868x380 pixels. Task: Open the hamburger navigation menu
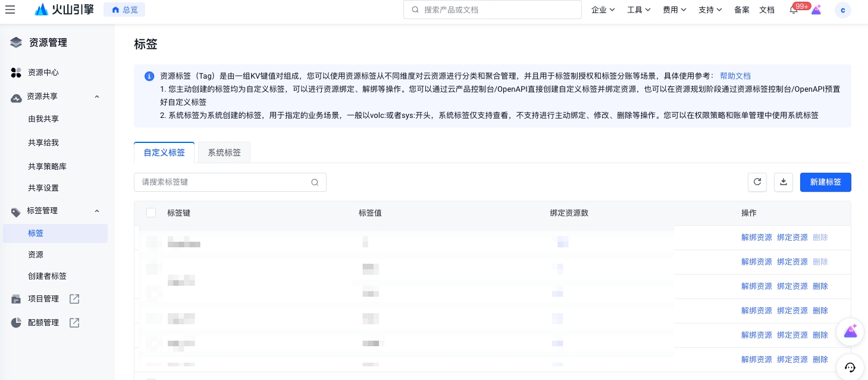point(10,10)
